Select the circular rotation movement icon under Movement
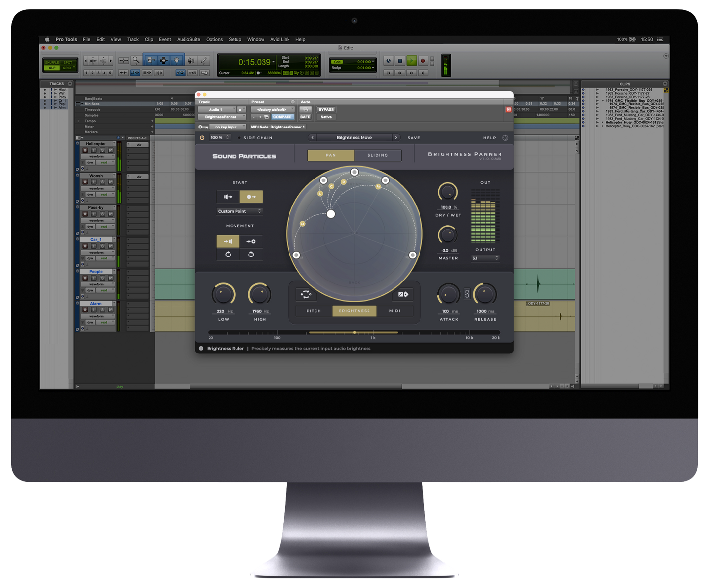The image size is (709, 588). [x=228, y=254]
